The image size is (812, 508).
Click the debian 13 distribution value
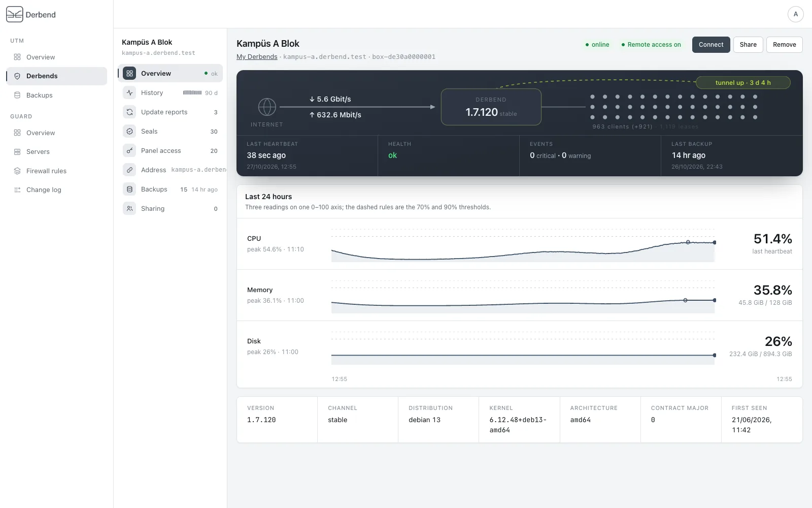click(x=424, y=420)
